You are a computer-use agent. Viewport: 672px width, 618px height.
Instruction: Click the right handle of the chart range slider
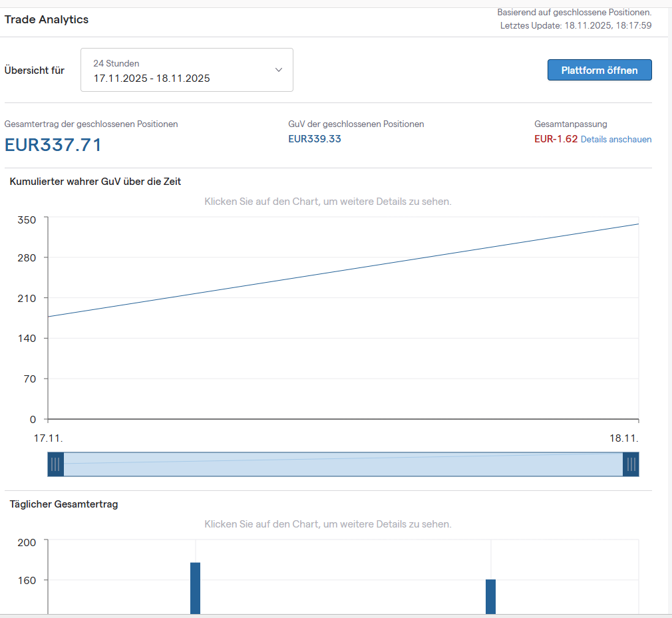coord(631,464)
